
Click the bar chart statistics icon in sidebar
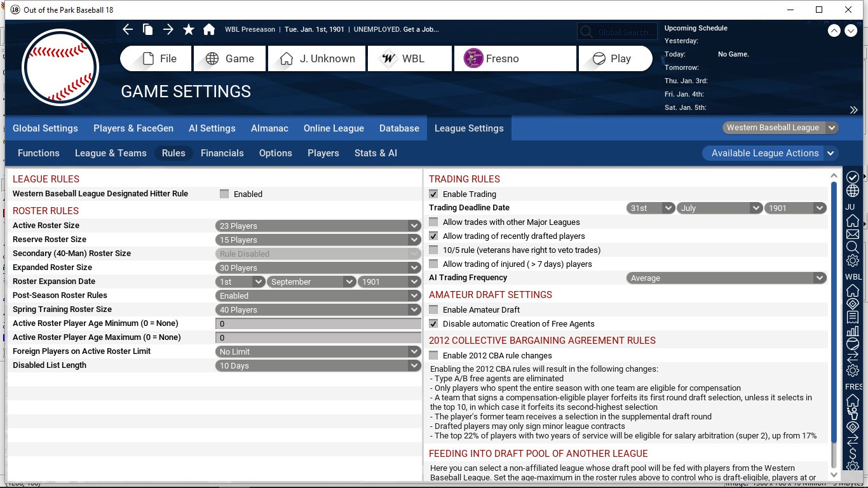tap(853, 330)
